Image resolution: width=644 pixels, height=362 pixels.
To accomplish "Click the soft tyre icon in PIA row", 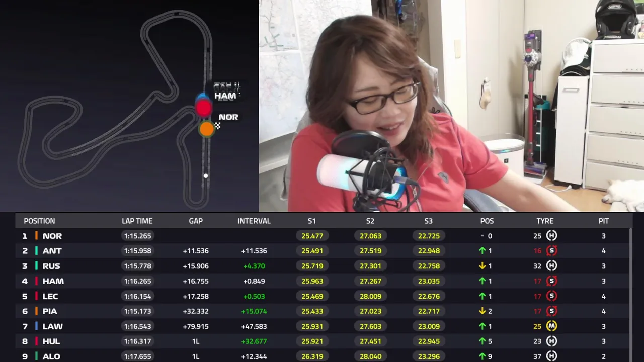I will click(552, 311).
